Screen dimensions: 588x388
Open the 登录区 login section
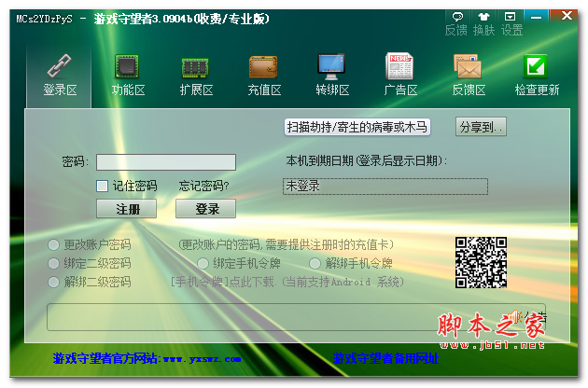pos(59,76)
